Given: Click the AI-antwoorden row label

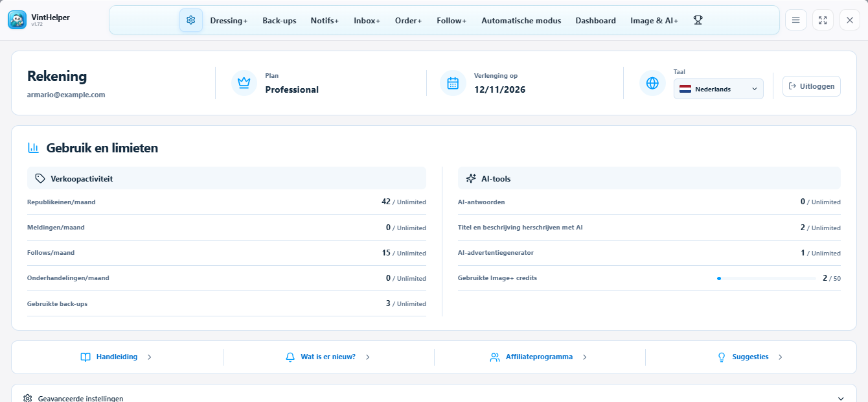Looking at the screenshot, I should (481, 202).
